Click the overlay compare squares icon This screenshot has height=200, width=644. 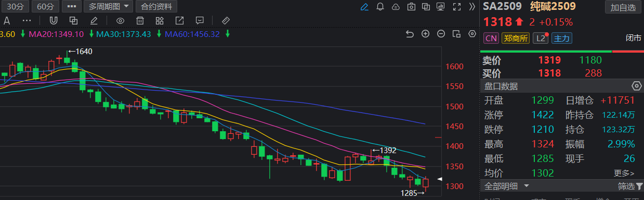pyautogui.click(x=426, y=7)
